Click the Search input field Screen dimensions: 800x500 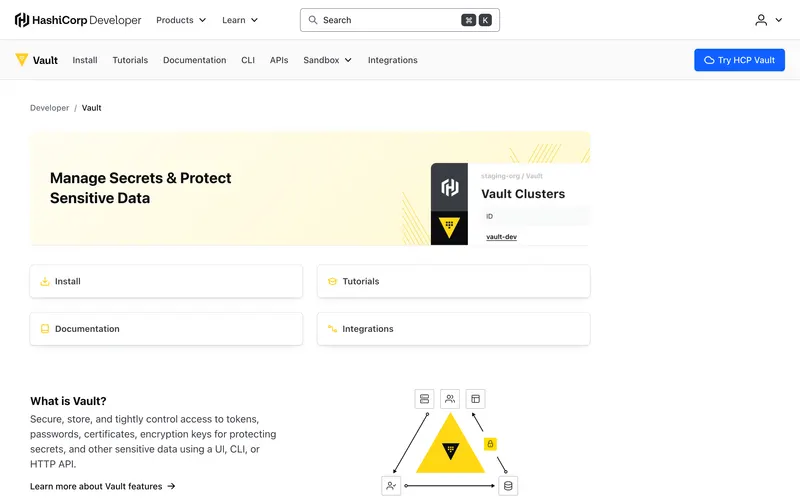399,20
